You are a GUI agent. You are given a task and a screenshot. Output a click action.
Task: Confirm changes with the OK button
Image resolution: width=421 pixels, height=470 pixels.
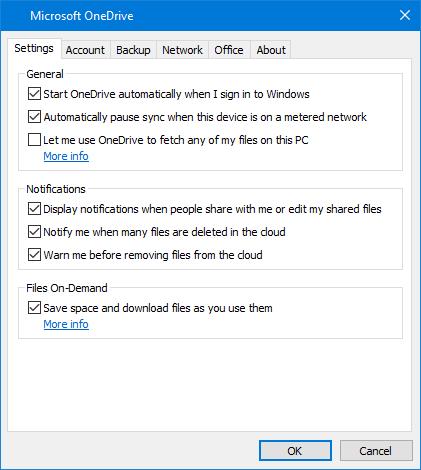[295, 451]
